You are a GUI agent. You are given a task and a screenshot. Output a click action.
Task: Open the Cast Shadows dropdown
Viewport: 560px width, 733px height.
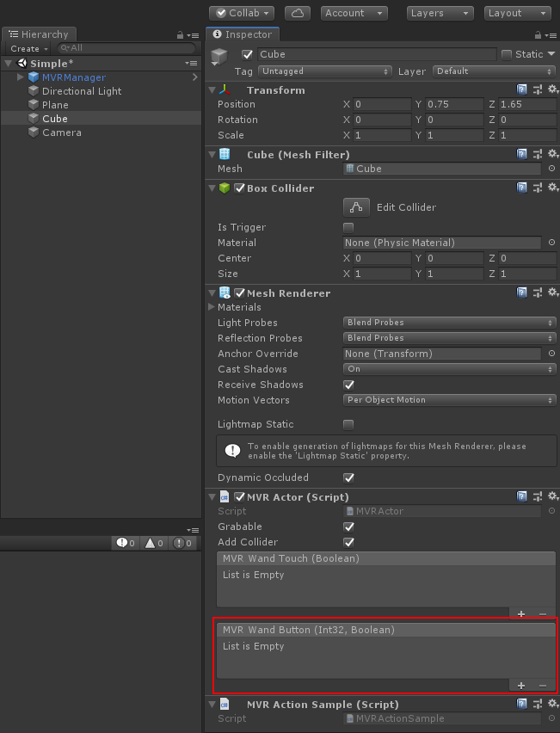click(x=449, y=369)
